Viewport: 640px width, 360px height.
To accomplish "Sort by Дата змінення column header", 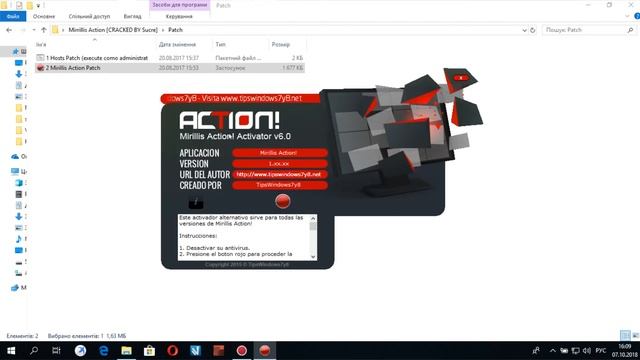I will [184, 44].
